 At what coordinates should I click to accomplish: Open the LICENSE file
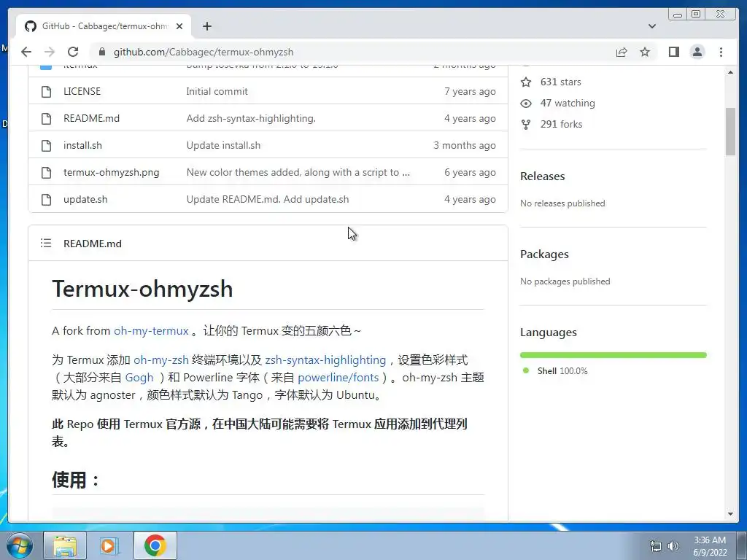pyautogui.click(x=82, y=91)
